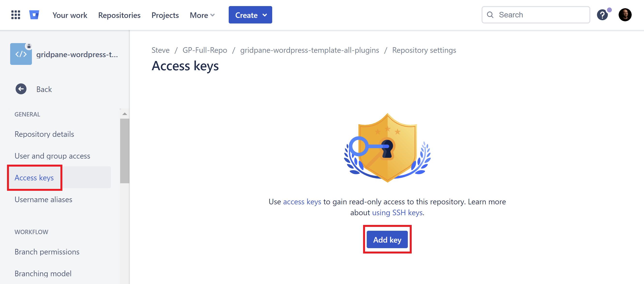Open Projects in top navigation

coord(165,15)
